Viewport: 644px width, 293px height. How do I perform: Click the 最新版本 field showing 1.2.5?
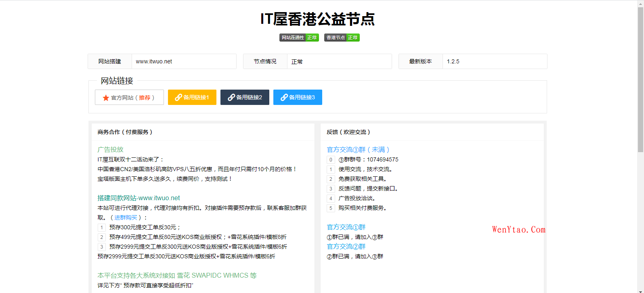click(x=495, y=61)
